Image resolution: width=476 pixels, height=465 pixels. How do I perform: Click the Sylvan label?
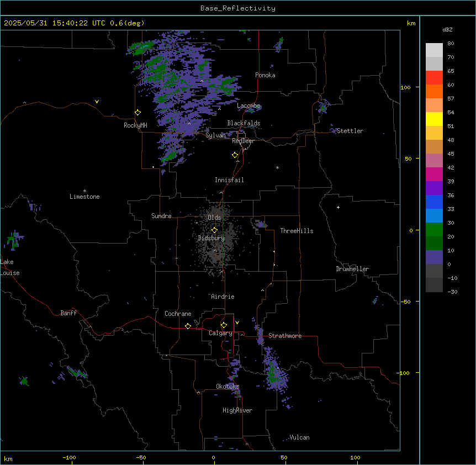point(215,135)
